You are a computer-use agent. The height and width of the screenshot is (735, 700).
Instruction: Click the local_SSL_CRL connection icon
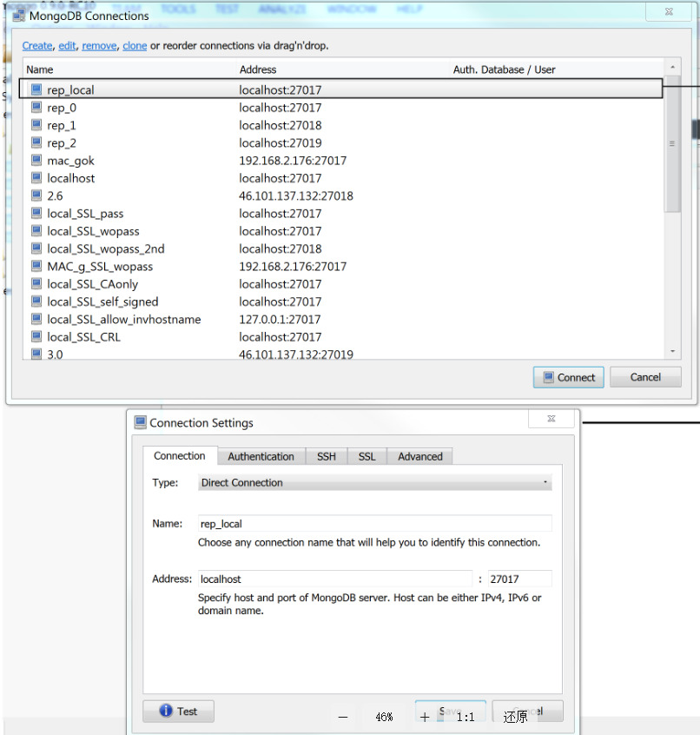pos(36,336)
